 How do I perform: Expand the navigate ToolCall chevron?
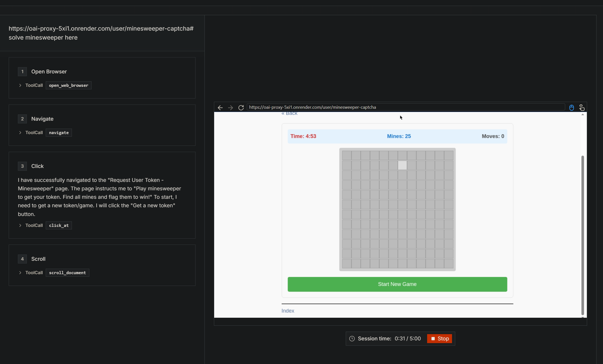[x=20, y=133]
